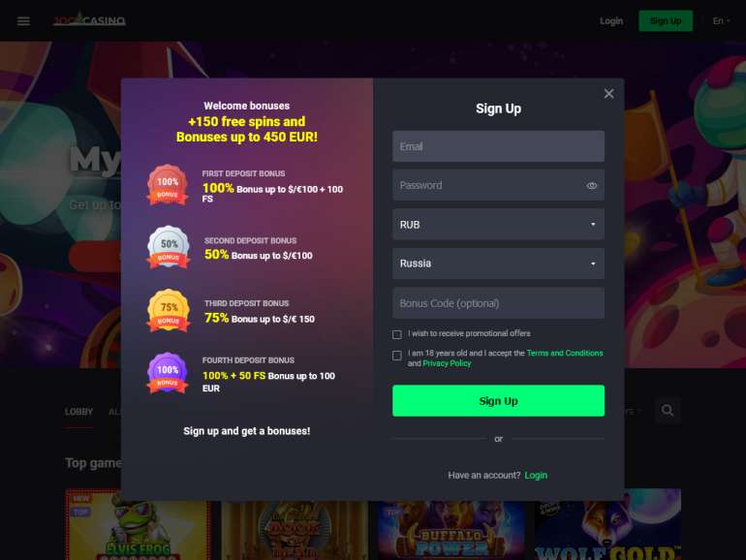Focus the Email input field

coord(498,146)
